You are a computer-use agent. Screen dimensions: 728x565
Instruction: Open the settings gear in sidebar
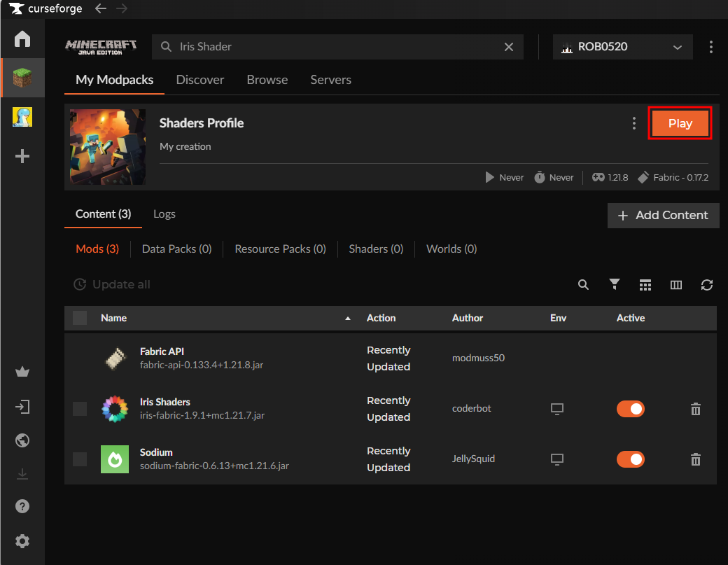coord(22,541)
